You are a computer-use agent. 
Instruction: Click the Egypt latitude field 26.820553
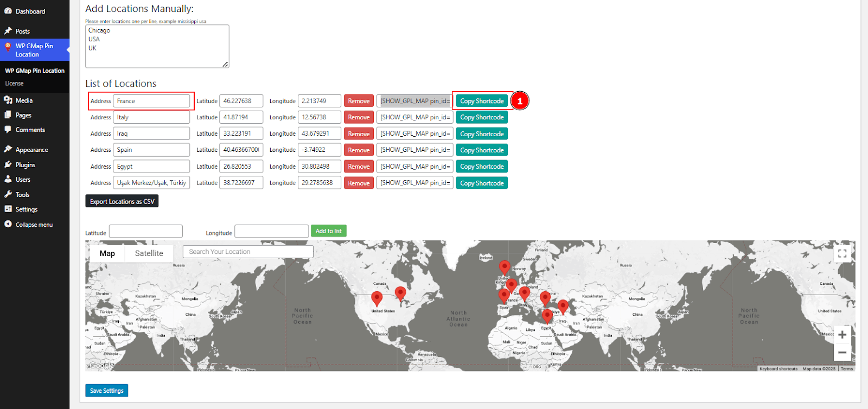[x=241, y=167]
